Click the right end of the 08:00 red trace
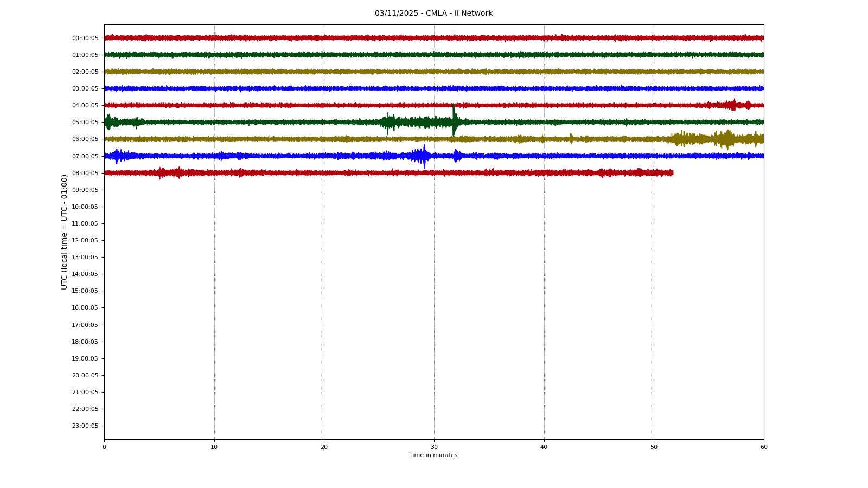Viewport: 868px width, 488px height. (x=672, y=173)
